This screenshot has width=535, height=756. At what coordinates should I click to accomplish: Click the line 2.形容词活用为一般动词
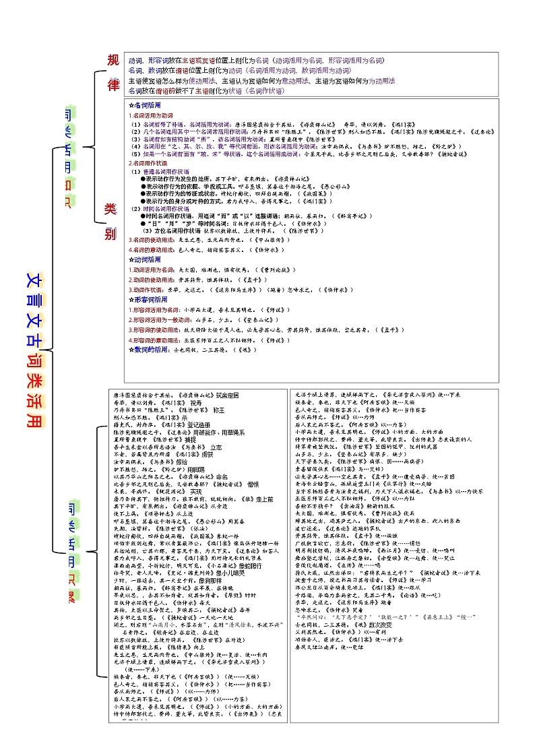pyautogui.click(x=158, y=320)
